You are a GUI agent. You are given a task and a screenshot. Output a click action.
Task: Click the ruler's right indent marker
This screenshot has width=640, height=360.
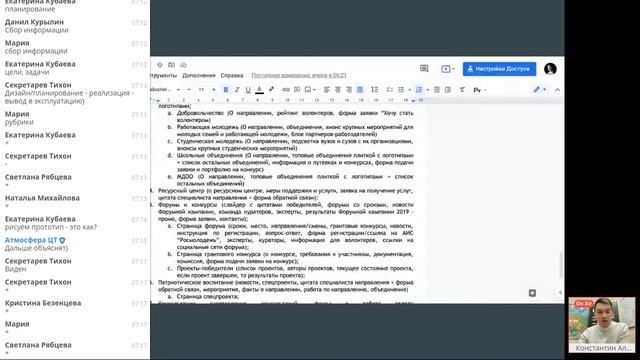[413, 100]
